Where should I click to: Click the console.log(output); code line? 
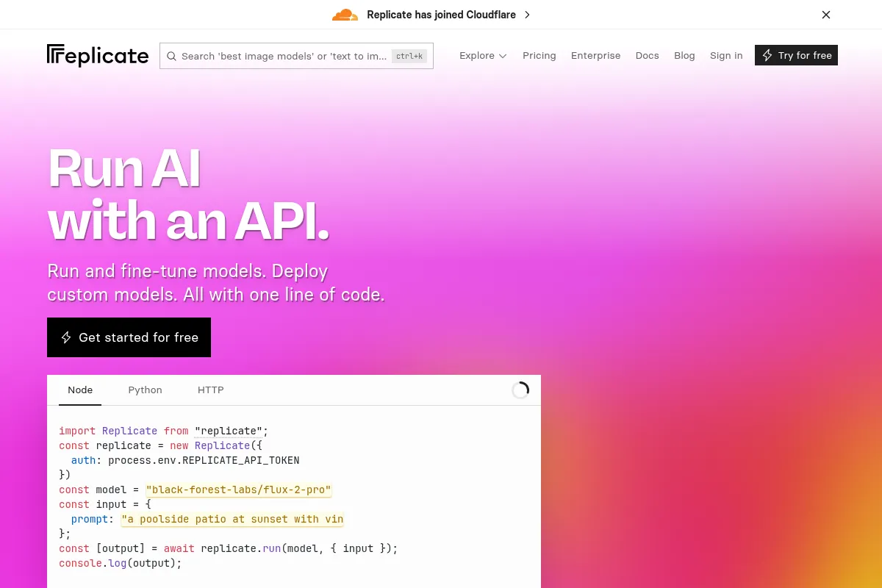click(x=120, y=563)
